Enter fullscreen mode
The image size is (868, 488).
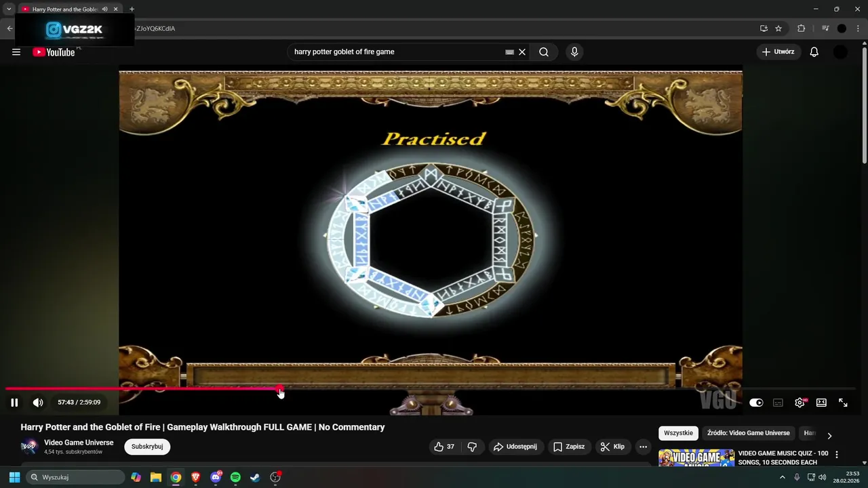(x=843, y=403)
